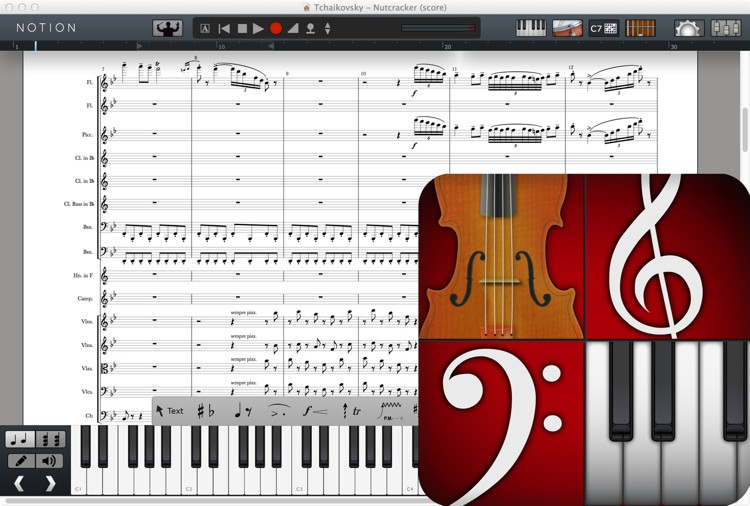Viewport: 750px width, 506px height.
Task: Open the conductor score setup button
Action: pyautogui.click(x=167, y=28)
